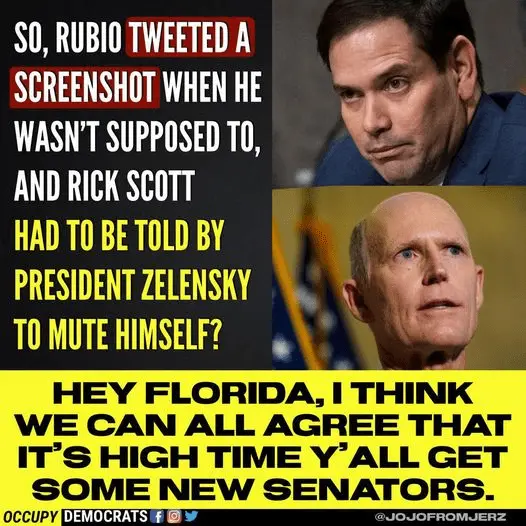
Task: Click the "SOME NEW SENATORS." line
Action: pyautogui.click(x=263, y=489)
